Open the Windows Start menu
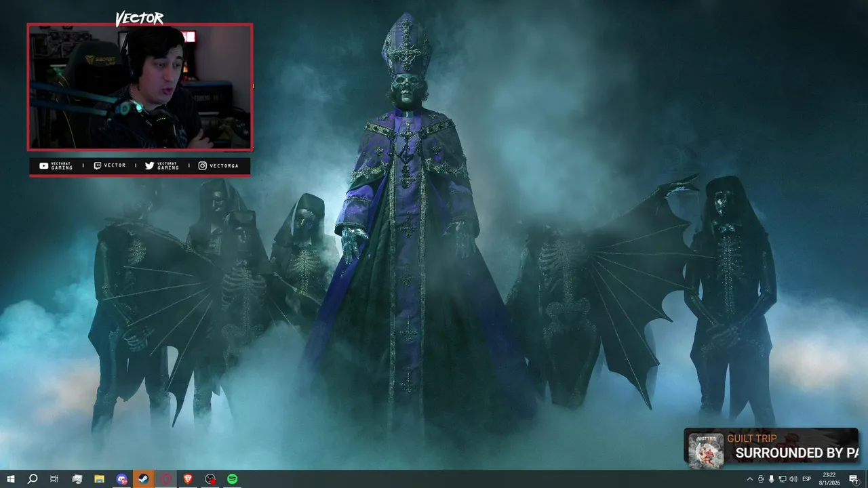Screen dimensions: 868x488 [10, 479]
